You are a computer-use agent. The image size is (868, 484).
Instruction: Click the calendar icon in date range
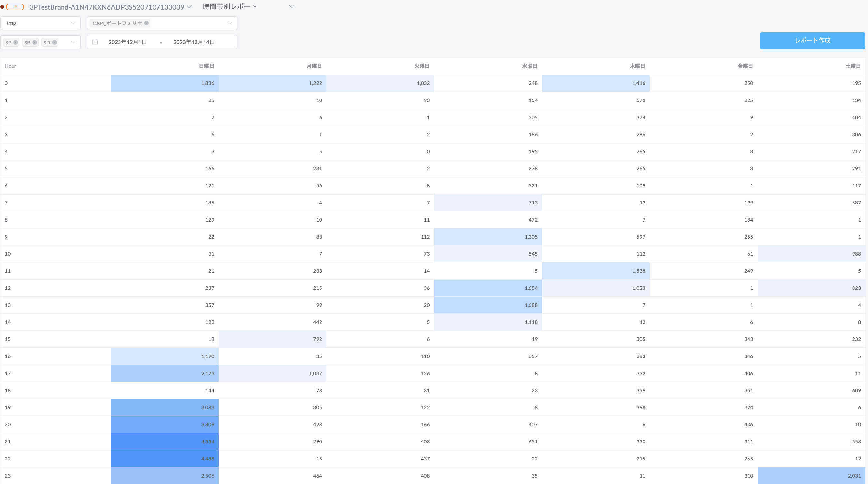pyautogui.click(x=95, y=42)
